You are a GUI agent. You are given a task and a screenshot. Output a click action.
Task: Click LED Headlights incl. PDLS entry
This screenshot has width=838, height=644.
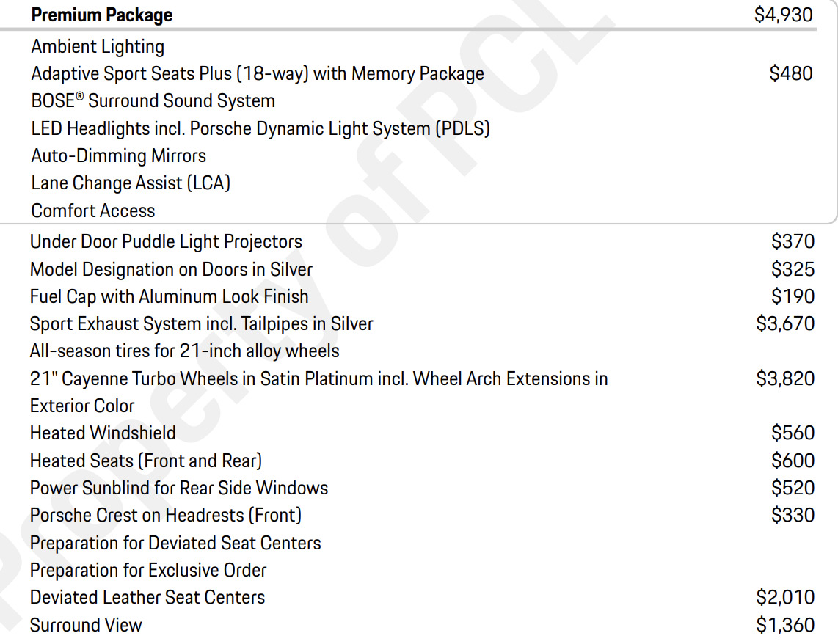pyautogui.click(x=260, y=128)
